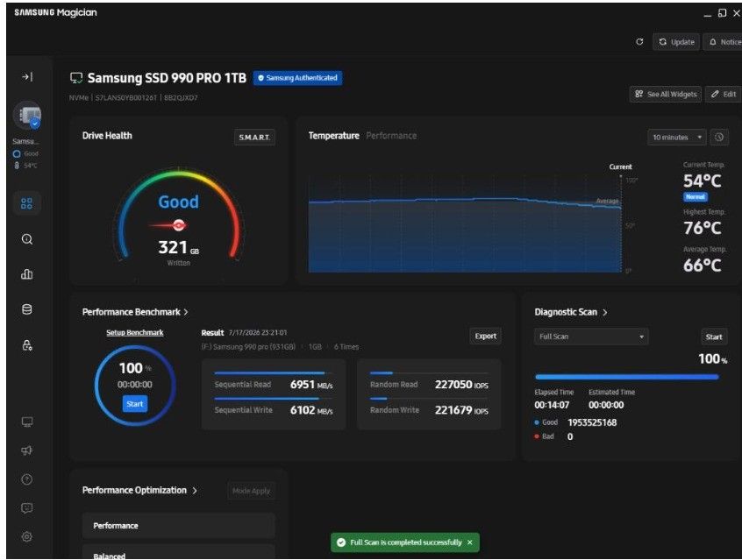This screenshot has width=742, height=560.
Task: Expand the collapsed sidebar arrow icon
Action: (x=27, y=76)
